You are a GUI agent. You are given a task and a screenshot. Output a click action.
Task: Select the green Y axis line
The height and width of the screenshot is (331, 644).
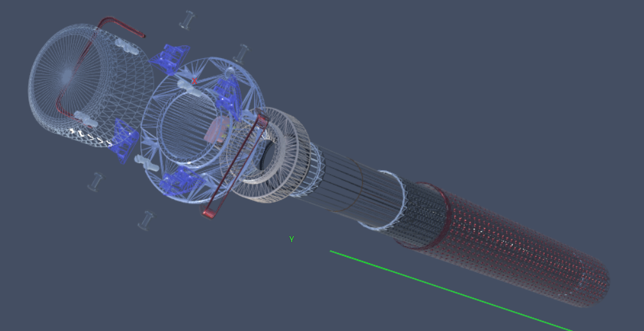click(451, 291)
